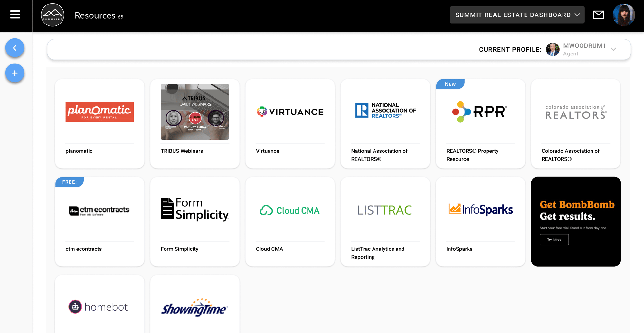The image size is (644, 333).
Task: Click the 'Cloud CMA' card title
Action: (270, 249)
